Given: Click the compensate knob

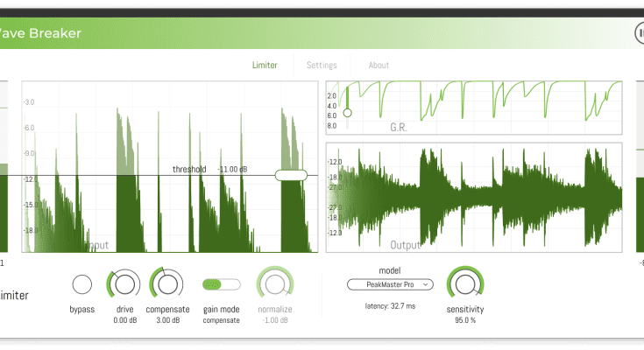Looking at the screenshot, I should 166,283.
